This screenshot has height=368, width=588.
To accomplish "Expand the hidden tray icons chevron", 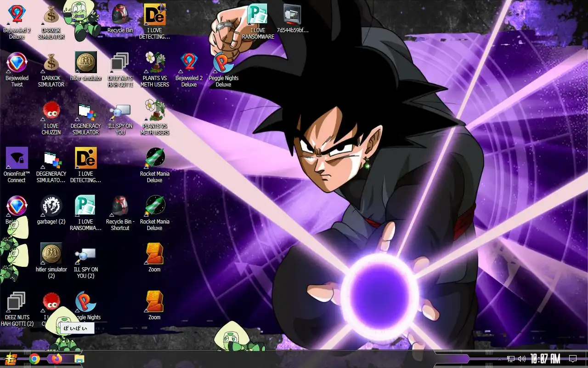I will point(500,359).
